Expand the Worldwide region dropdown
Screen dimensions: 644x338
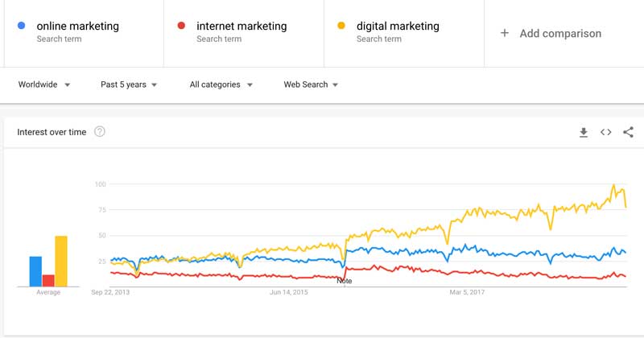(44, 84)
